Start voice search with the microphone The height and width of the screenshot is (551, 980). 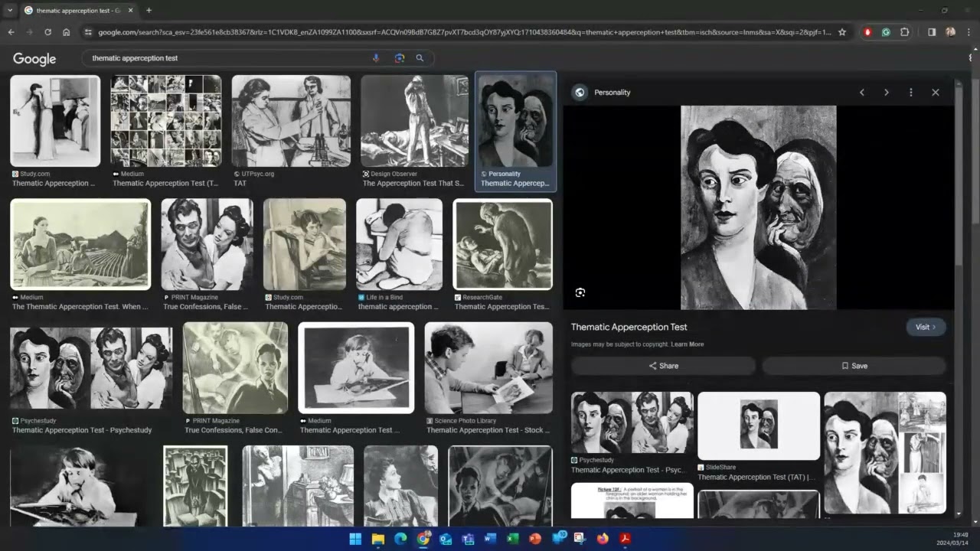tap(376, 58)
